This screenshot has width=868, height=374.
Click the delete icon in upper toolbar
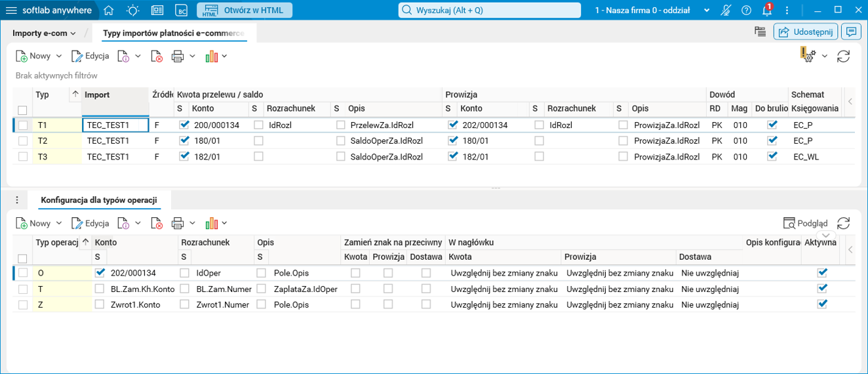pyautogui.click(x=157, y=56)
